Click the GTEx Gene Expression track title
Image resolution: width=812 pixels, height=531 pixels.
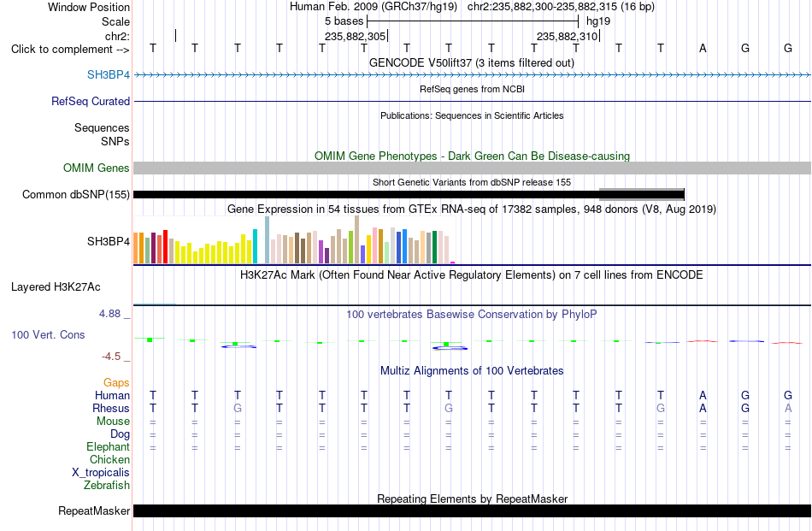pos(472,209)
